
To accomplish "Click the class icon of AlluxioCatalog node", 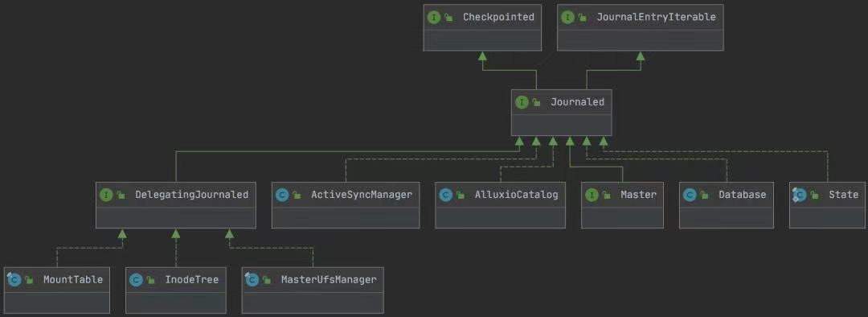I will [x=445, y=195].
